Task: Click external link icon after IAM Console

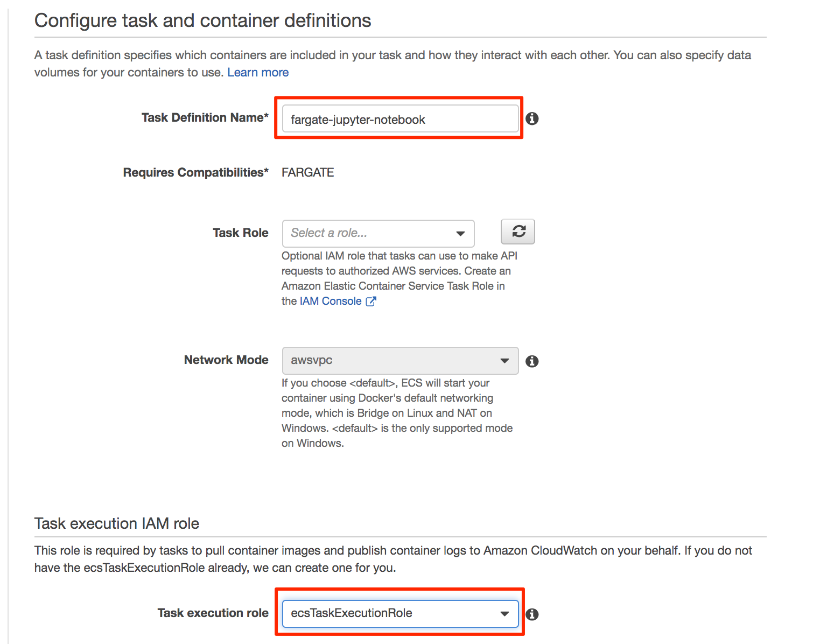Action: pos(371,302)
